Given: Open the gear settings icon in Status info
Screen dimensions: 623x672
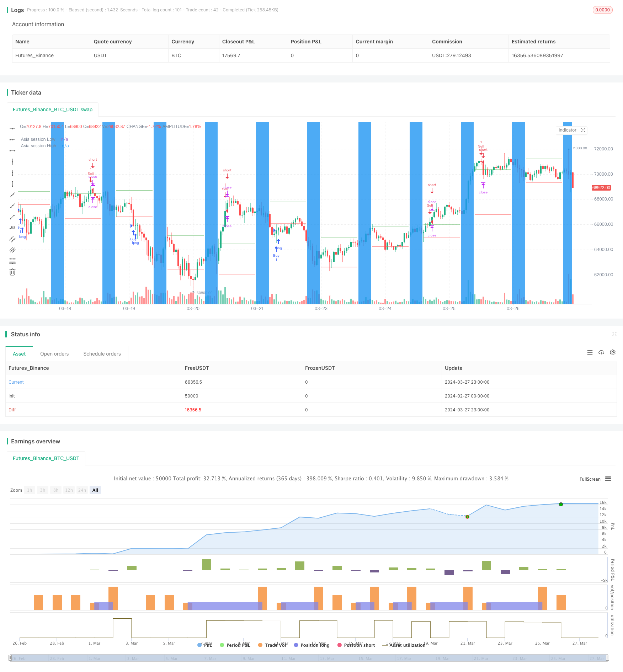Looking at the screenshot, I should tap(613, 352).
